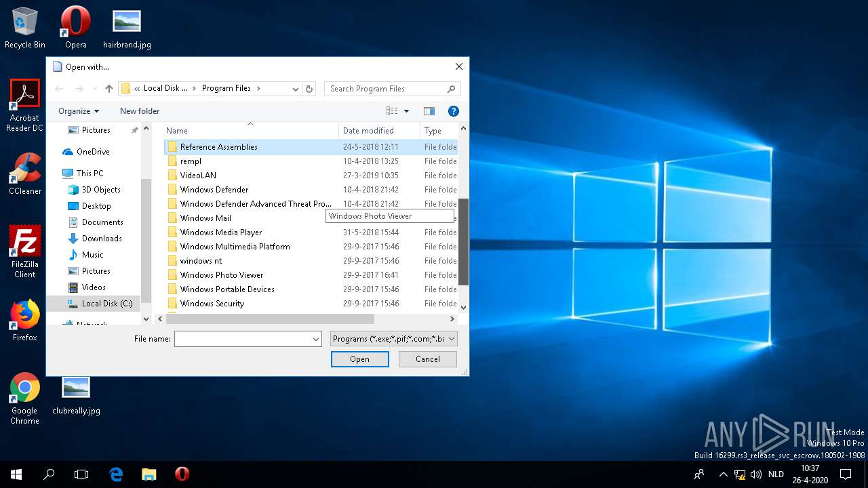Create a New folder
Image resolution: width=868 pixels, height=488 pixels.
140,111
